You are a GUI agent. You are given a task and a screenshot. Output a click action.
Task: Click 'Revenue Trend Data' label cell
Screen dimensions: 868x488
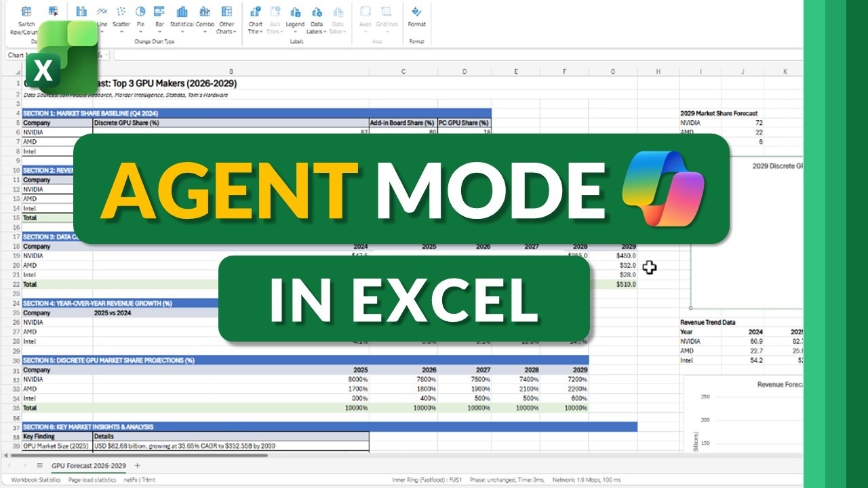coord(708,323)
